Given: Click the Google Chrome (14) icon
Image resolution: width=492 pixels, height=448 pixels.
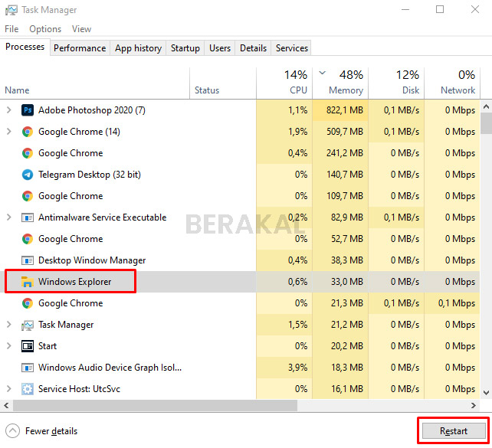Looking at the screenshot, I should click(28, 132).
